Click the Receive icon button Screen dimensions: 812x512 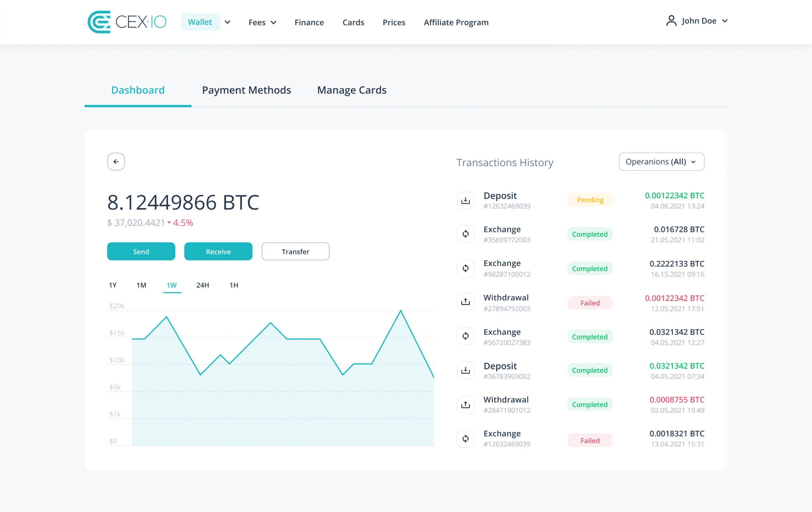click(x=218, y=251)
